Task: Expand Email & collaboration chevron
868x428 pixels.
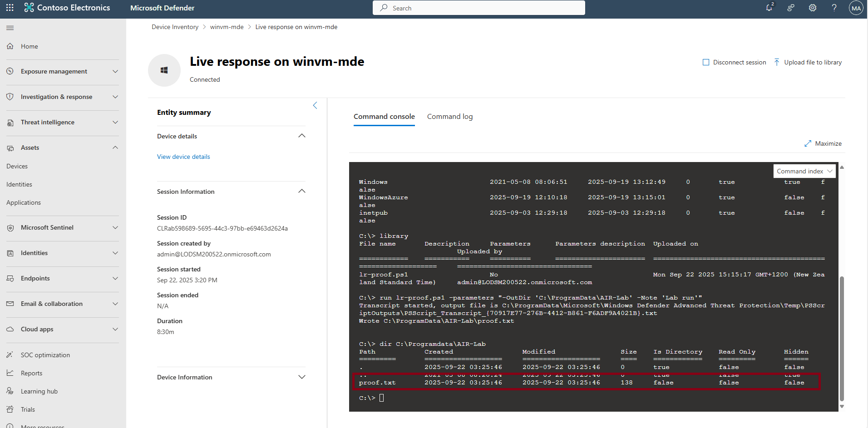Action: (115, 304)
